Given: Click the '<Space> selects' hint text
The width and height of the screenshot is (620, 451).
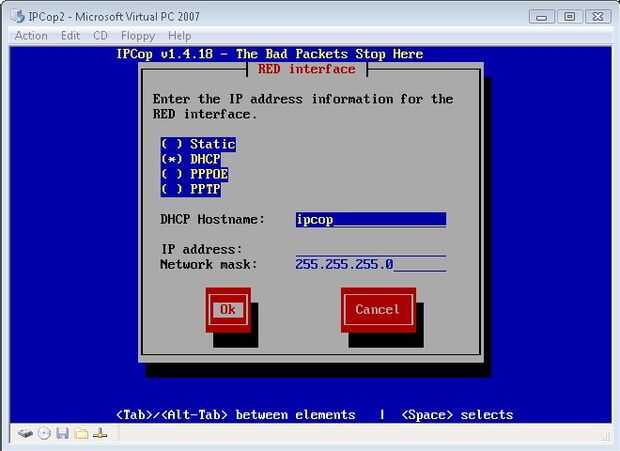Looking at the screenshot, I should pyautogui.click(x=457, y=415).
